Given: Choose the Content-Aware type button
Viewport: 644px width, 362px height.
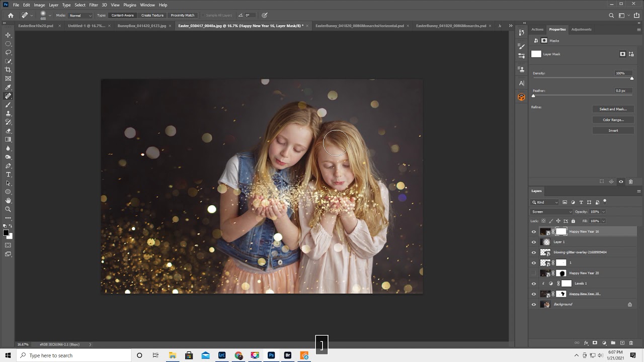Looking at the screenshot, I should [x=123, y=16].
